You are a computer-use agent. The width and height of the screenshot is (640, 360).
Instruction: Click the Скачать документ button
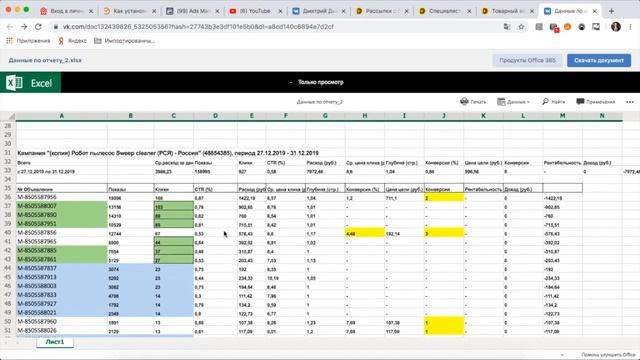click(x=599, y=60)
